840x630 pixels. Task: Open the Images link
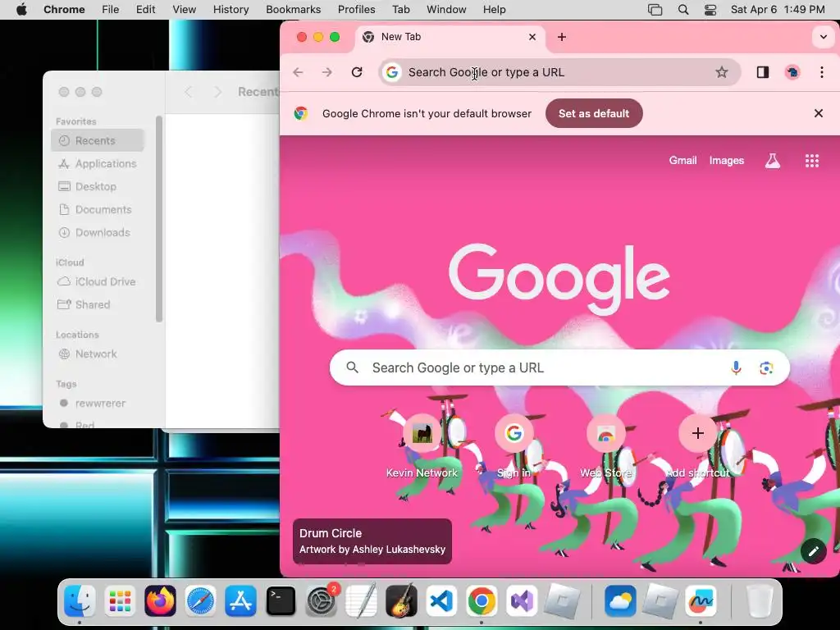tap(727, 160)
